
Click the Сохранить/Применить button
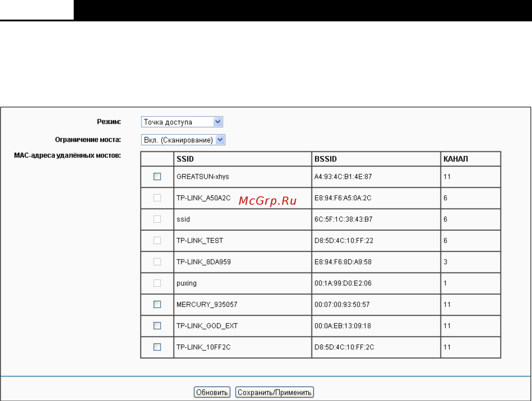click(274, 392)
